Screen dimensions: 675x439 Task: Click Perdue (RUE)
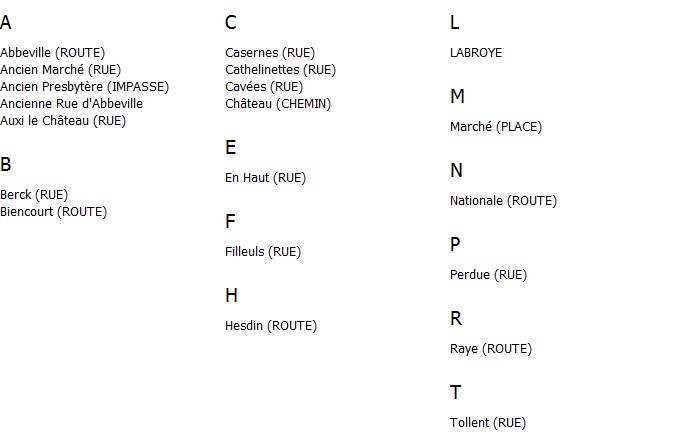489,275
